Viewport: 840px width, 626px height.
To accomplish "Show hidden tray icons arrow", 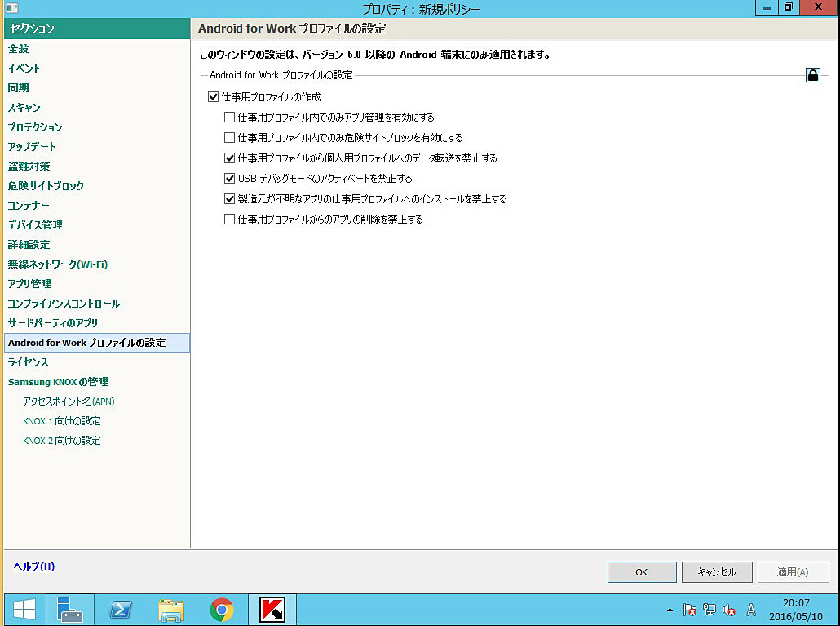I will (x=670, y=610).
